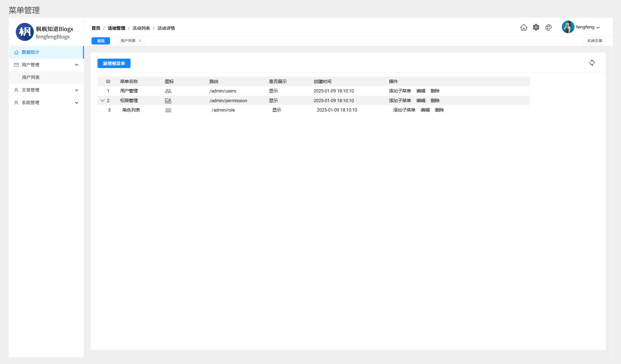Switch to the 首页 tab
This screenshot has width=621, height=364.
[x=101, y=41]
